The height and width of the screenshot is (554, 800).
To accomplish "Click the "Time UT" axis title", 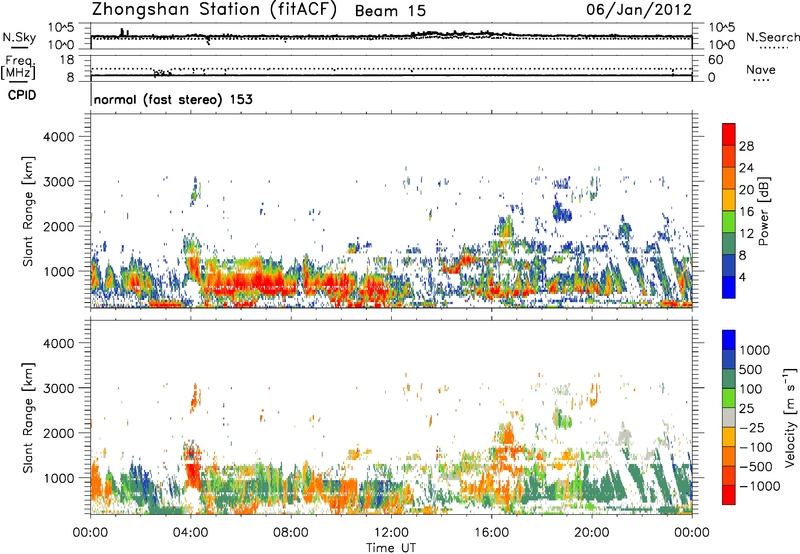I will [x=391, y=547].
